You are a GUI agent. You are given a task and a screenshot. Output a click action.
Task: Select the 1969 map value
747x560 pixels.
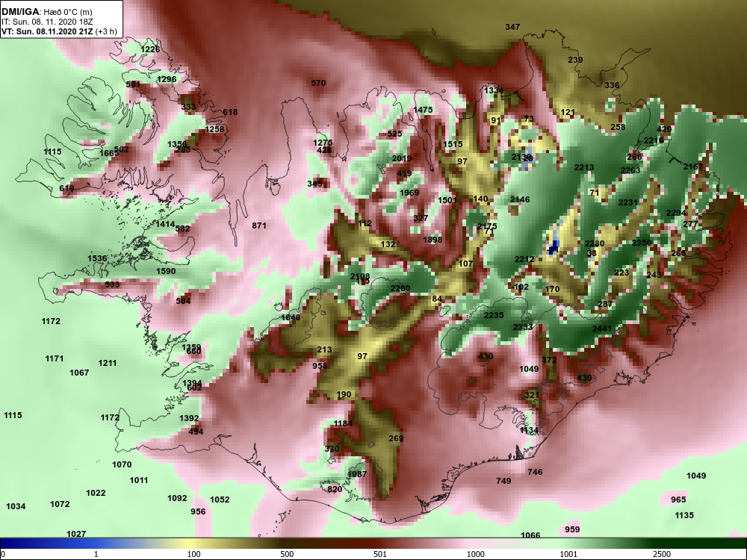point(409,193)
